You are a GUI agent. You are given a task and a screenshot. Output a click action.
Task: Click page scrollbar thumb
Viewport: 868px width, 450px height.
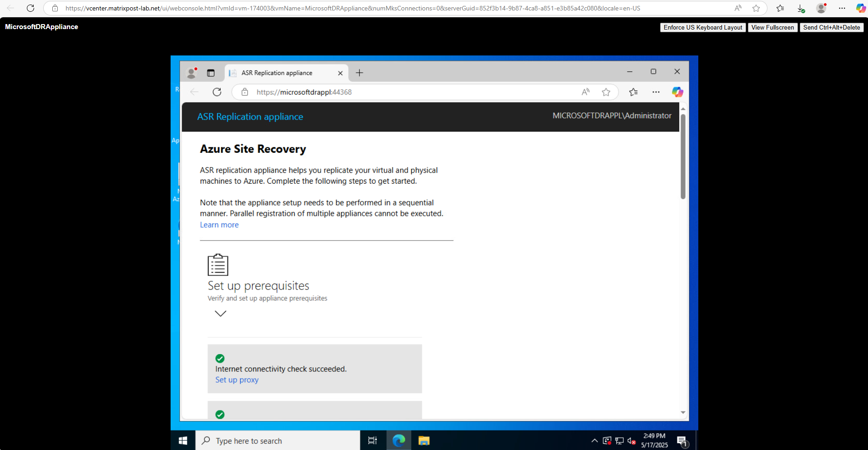[683, 156]
